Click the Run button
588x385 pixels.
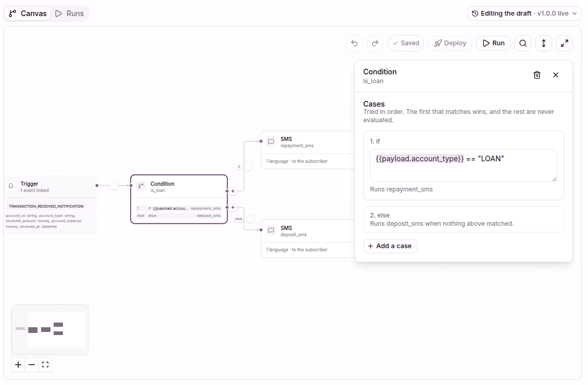pos(493,43)
